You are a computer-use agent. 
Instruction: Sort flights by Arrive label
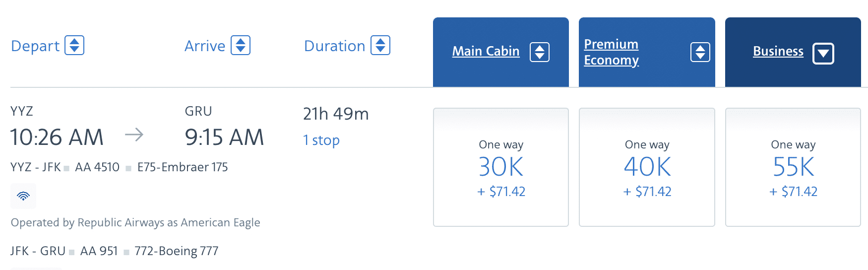tap(205, 46)
